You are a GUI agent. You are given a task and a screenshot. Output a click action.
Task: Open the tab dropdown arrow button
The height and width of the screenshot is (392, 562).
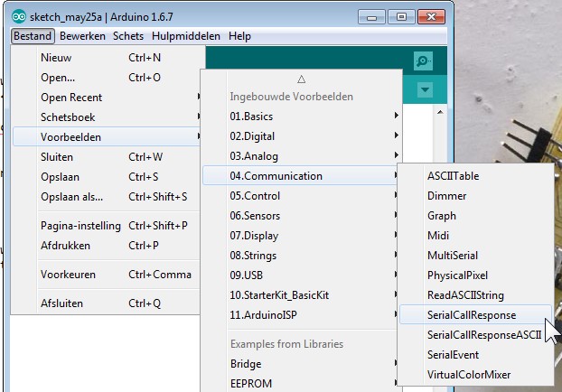[425, 89]
